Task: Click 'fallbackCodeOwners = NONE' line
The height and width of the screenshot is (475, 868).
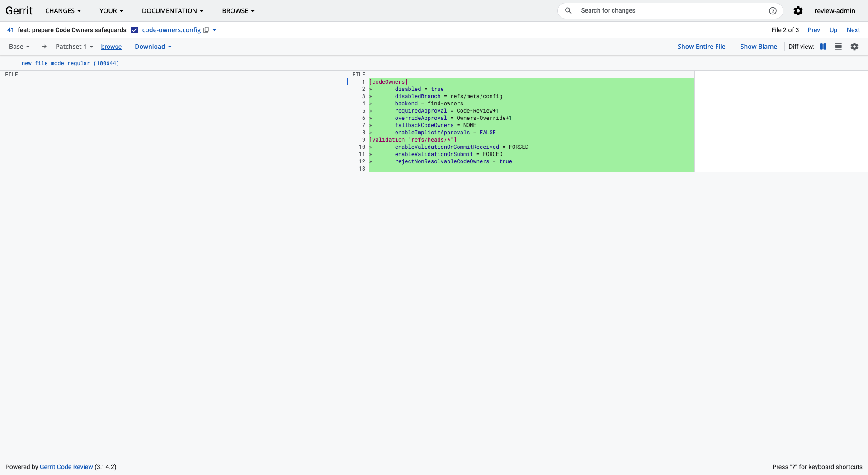Action: (x=532, y=125)
